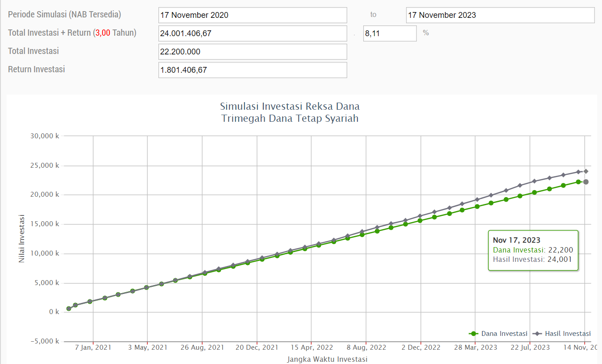Click the y-axis label '5,000 k'
Screen dimensions: 602x364
pyautogui.click(x=47, y=283)
